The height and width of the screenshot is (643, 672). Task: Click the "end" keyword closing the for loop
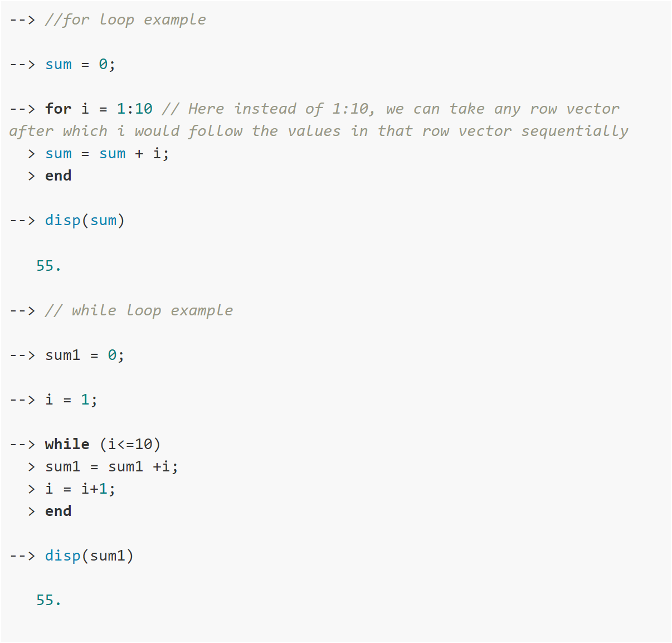click(58, 176)
